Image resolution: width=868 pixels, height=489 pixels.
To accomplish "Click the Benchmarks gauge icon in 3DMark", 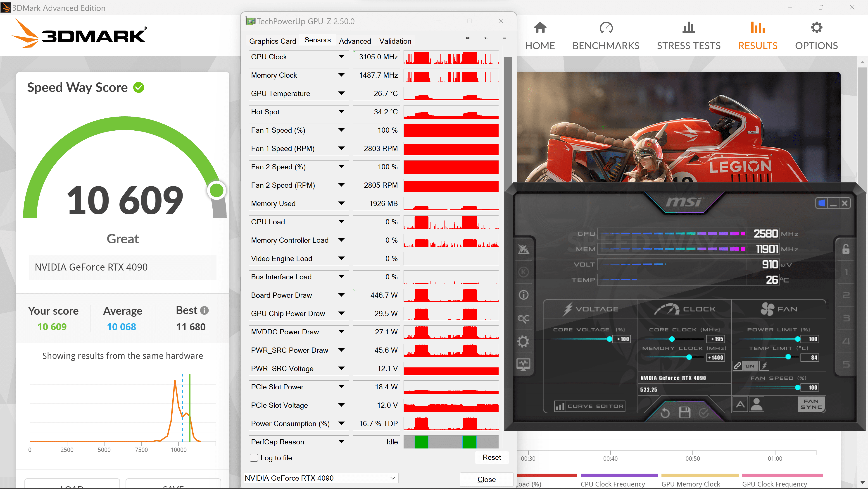I will click(x=606, y=28).
